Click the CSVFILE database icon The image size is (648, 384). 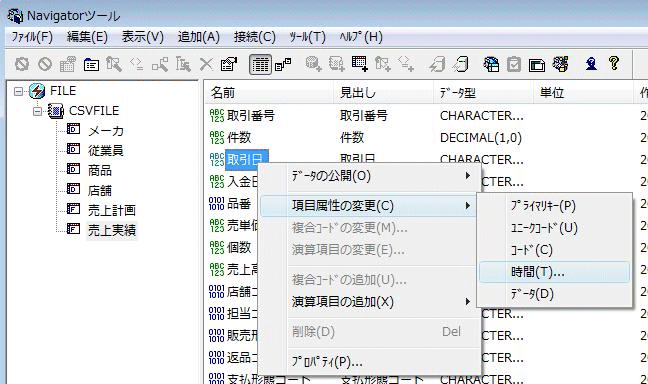click(56, 111)
